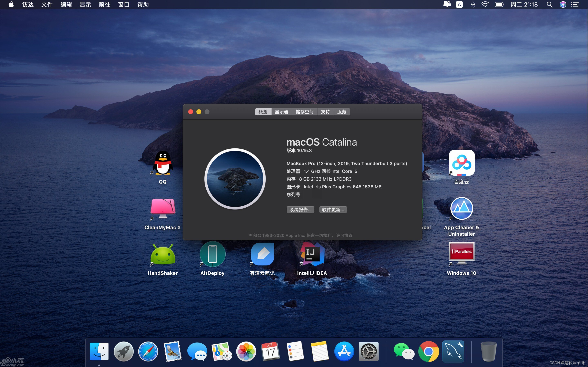The image size is (588, 367).
Task: Click 软件更新 (Software Update) button
Action: pos(332,209)
